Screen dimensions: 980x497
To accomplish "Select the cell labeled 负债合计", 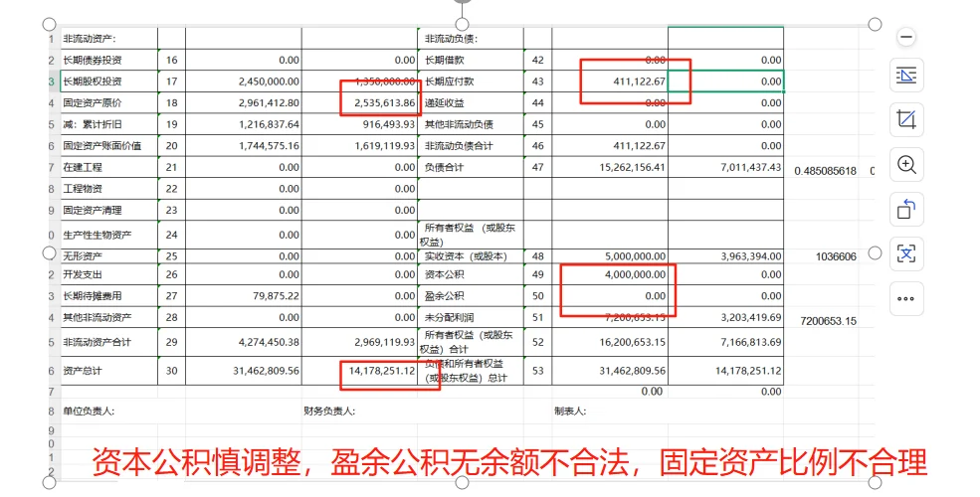I will point(471,167).
